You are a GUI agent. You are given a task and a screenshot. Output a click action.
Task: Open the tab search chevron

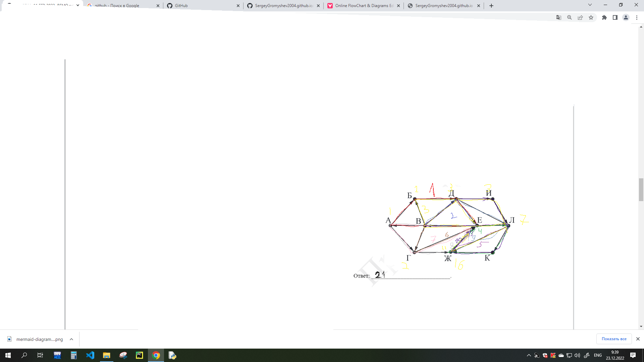[590, 5]
